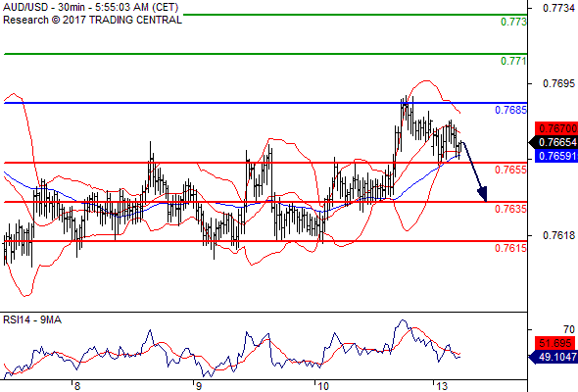The height and width of the screenshot is (392, 578).
Task: Select the black 0.76654 current price tag
Action: point(554,142)
